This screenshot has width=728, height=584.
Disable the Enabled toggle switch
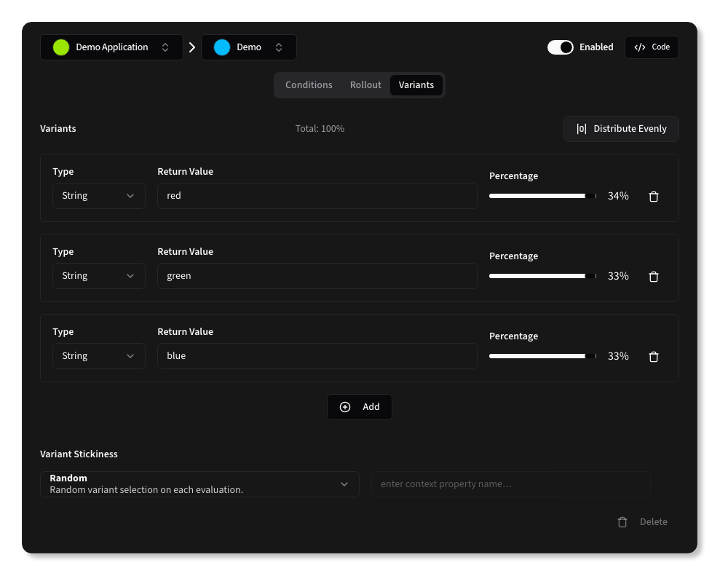click(x=560, y=47)
